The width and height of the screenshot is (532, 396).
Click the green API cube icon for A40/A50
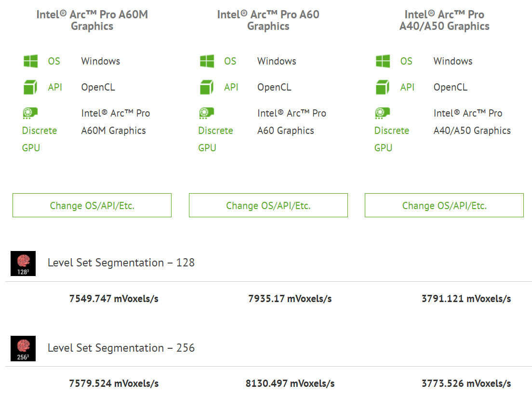383,87
